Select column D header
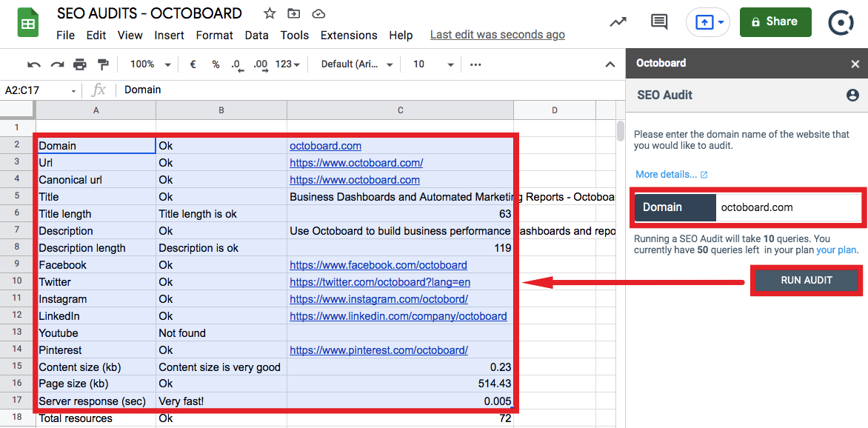 click(554, 111)
